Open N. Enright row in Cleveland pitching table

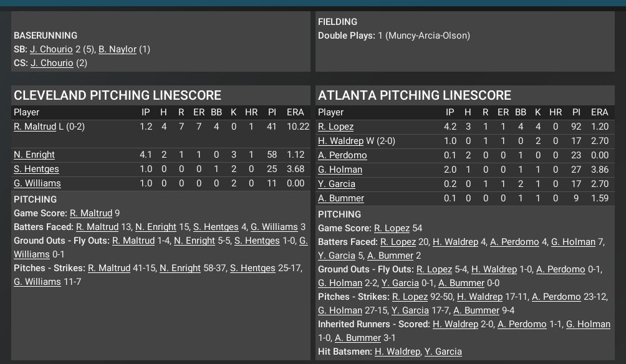point(34,155)
